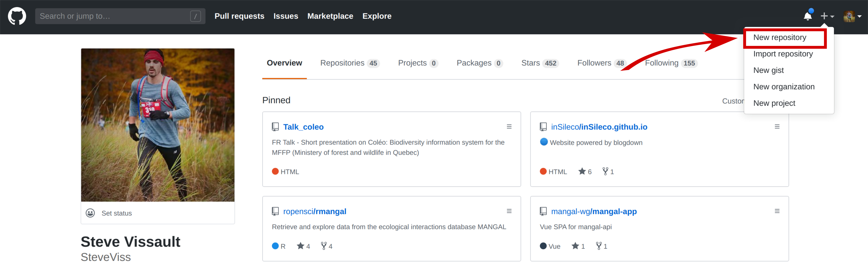Image resolution: width=868 pixels, height=266 pixels.
Task: Click the star count on inSileco.github.io
Action: pyautogui.click(x=585, y=172)
